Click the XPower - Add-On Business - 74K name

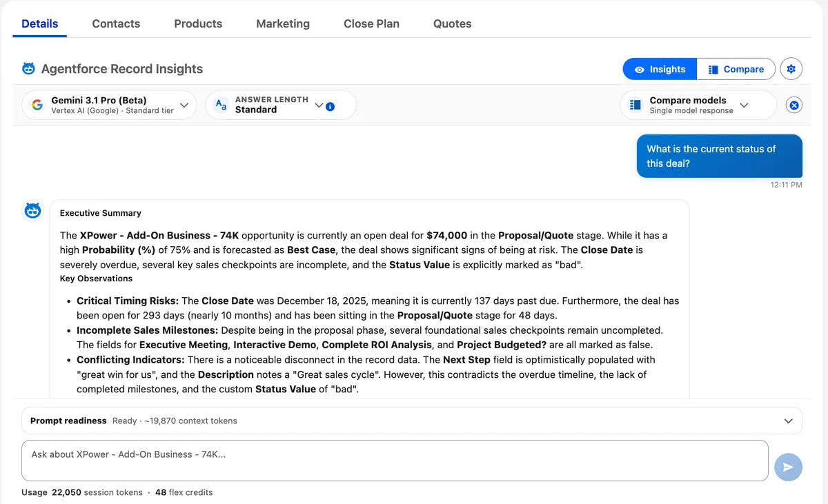tap(159, 235)
